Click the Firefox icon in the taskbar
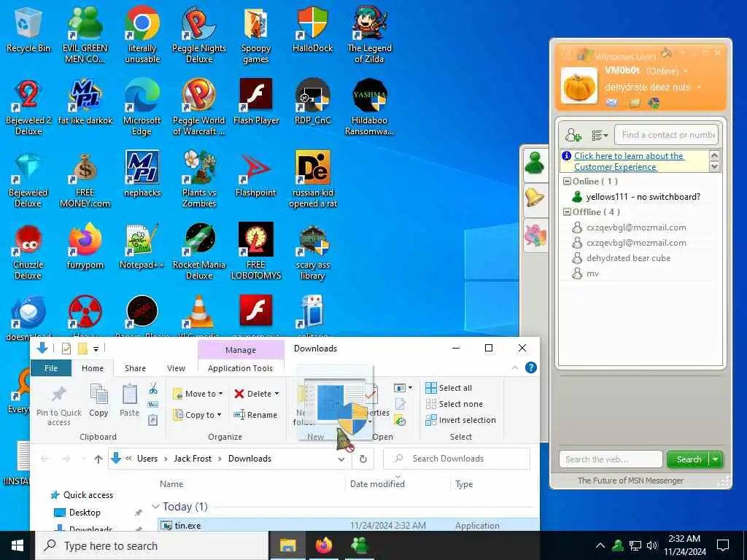The width and height of the screenshot is (747, 560). (323, 545)
